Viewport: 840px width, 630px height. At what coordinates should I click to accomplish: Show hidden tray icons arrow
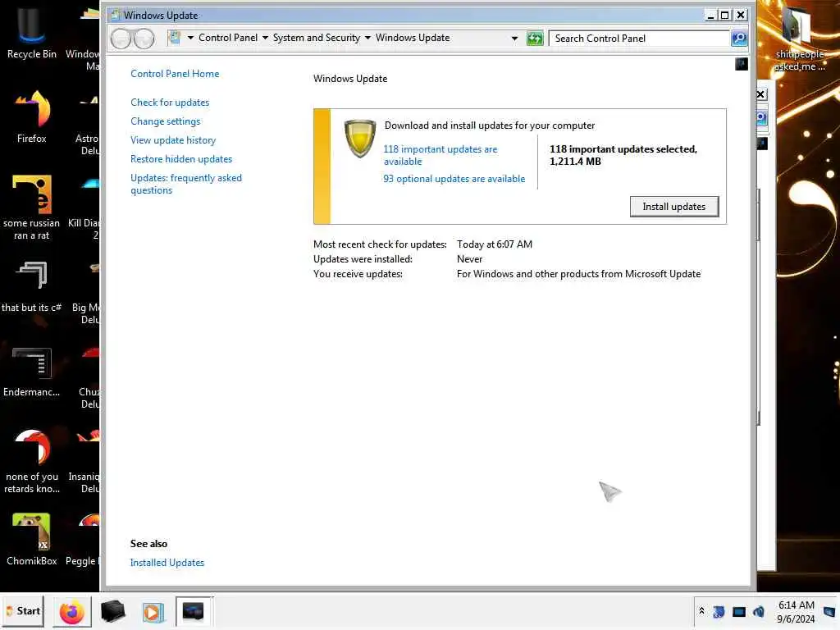pos(701,611)
